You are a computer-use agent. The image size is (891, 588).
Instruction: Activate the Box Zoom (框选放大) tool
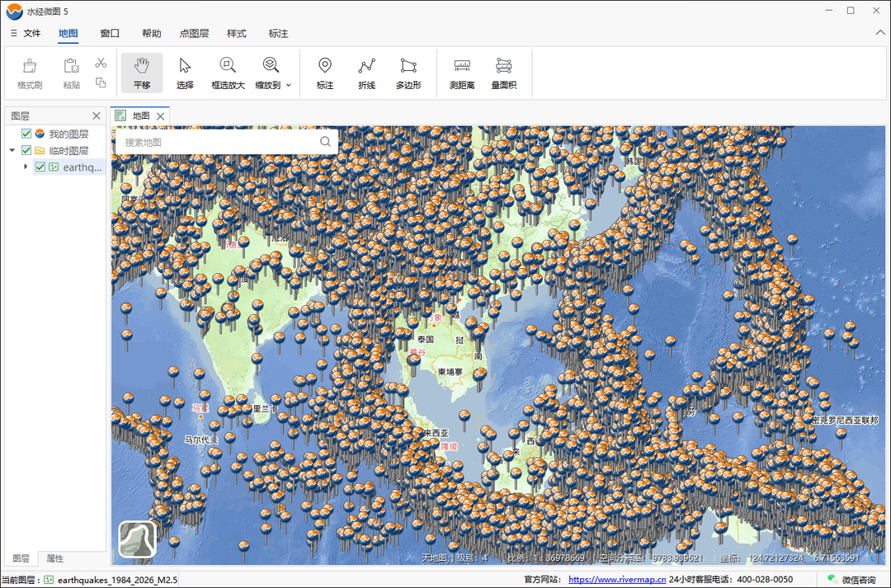pos(228,73)
